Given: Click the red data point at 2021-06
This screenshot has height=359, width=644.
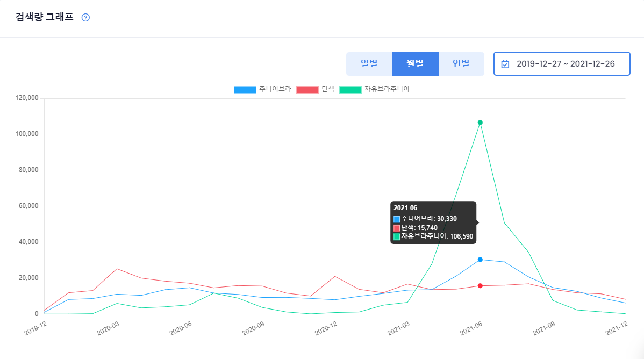Looking at the screenshot, I should (480, 286).
